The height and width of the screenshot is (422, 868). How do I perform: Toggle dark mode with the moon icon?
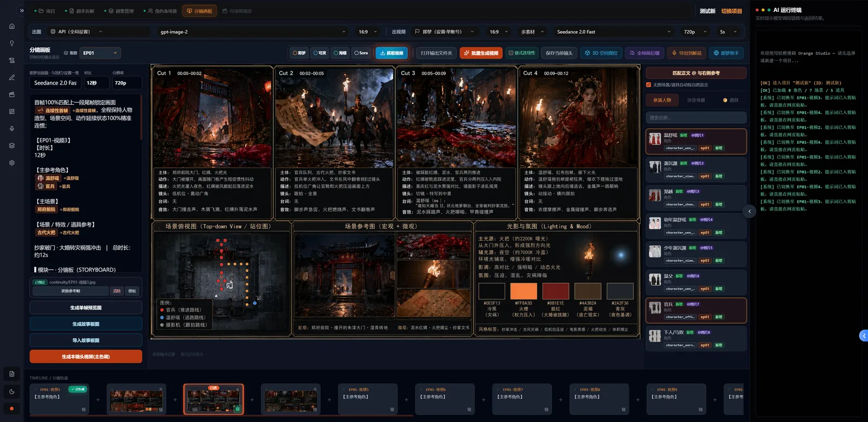tap(12, 392)
